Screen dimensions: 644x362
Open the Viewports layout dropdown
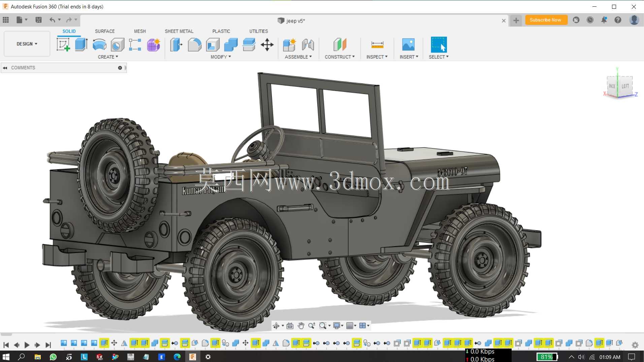tap(364, 325)
